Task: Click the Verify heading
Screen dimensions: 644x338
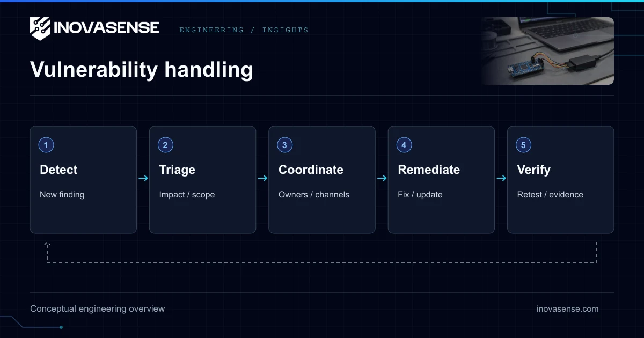Action: point(533,170)
